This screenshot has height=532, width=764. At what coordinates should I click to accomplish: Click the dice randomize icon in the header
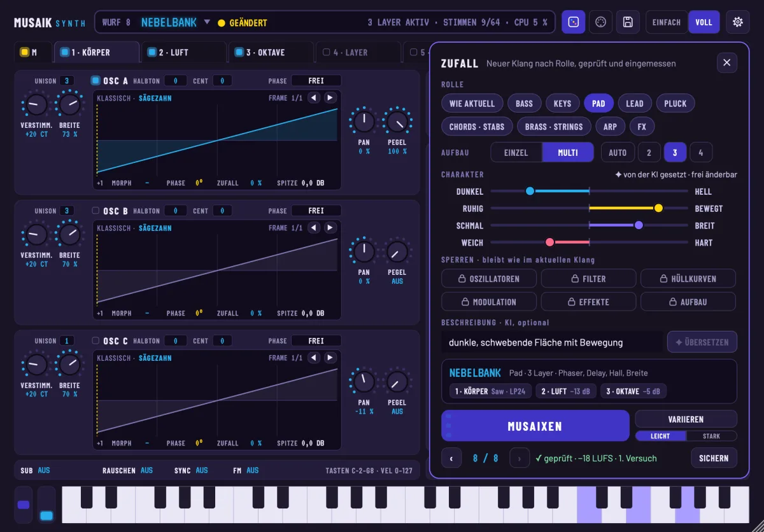573,22
